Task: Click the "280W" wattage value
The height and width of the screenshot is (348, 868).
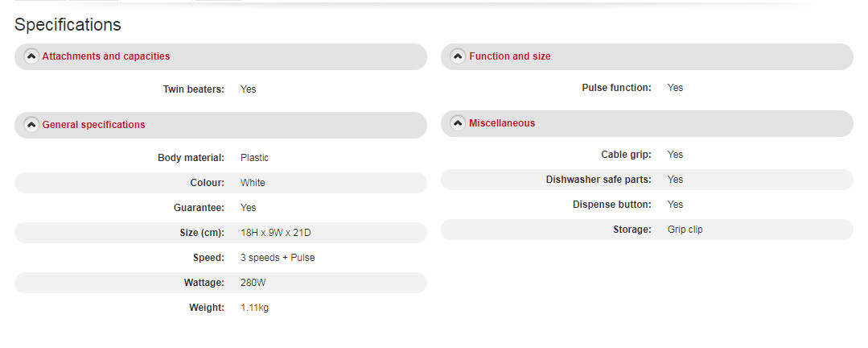Action: pyautogui.click(x=253, y=283)
